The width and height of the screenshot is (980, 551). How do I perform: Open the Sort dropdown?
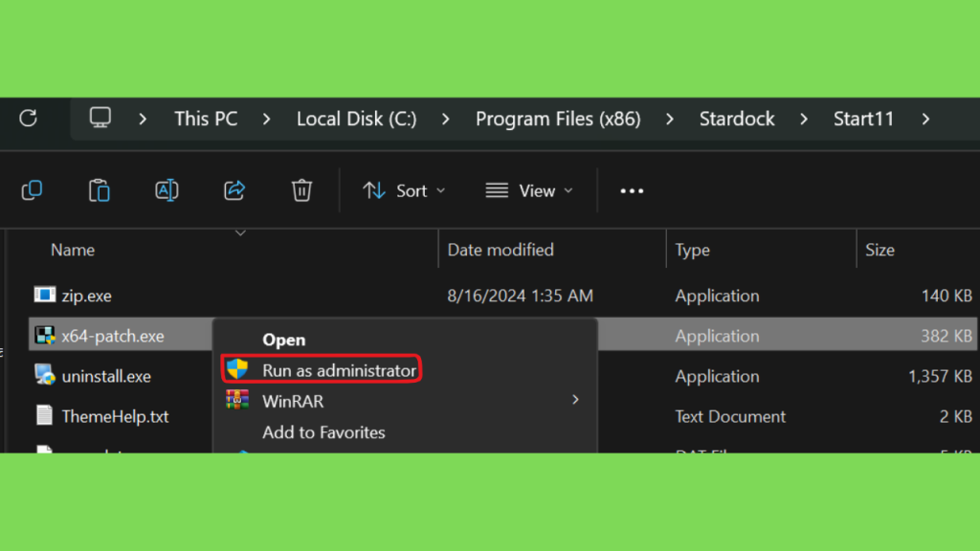[x=404, y=190]
